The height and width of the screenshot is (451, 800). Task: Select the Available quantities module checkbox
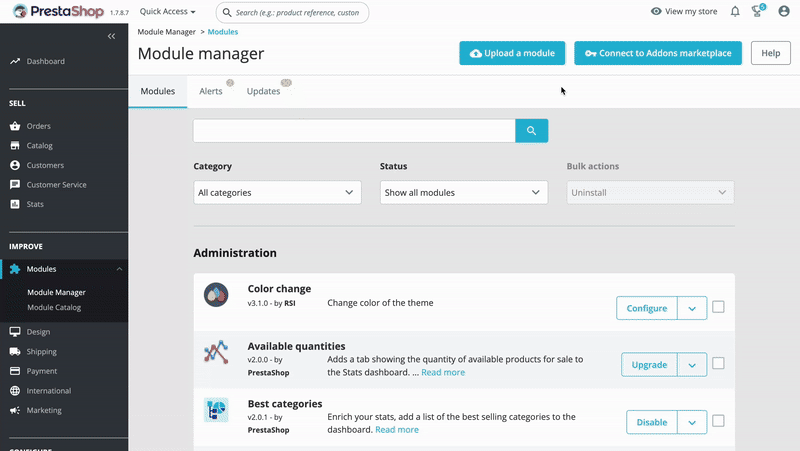coord(718,363)
